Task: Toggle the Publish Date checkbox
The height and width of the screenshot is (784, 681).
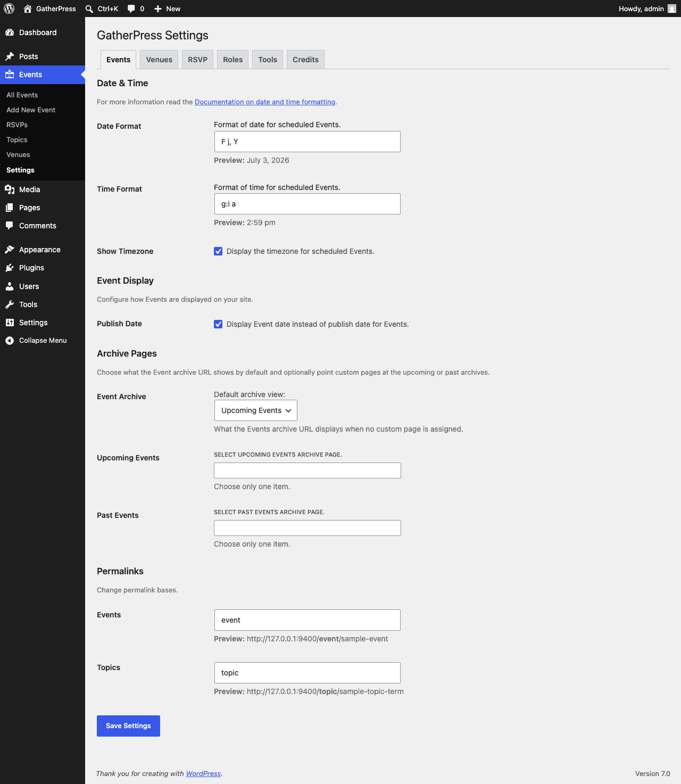Action: coord(218,324)
